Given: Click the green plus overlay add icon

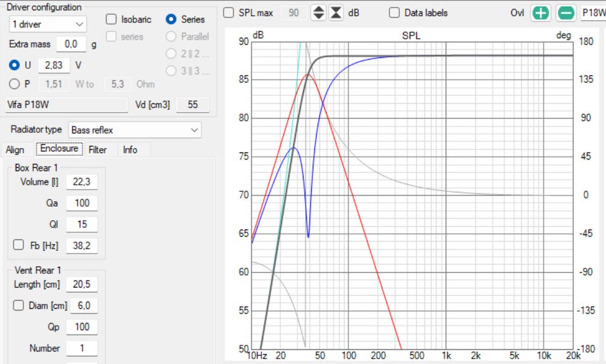Looking at the screenshot, I should pos(540,13).
